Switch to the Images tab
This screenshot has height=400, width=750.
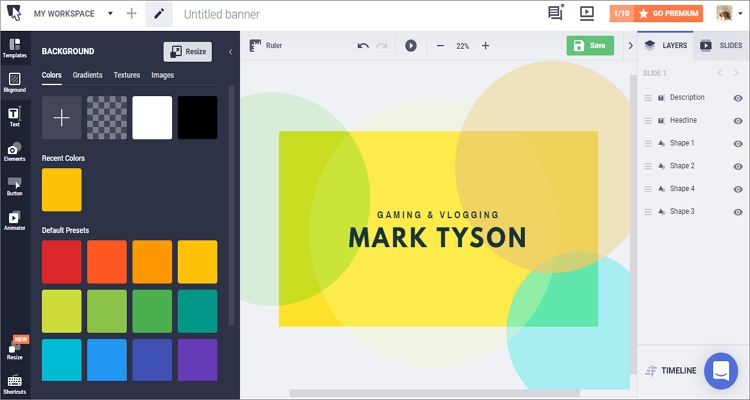click(163, 75)
